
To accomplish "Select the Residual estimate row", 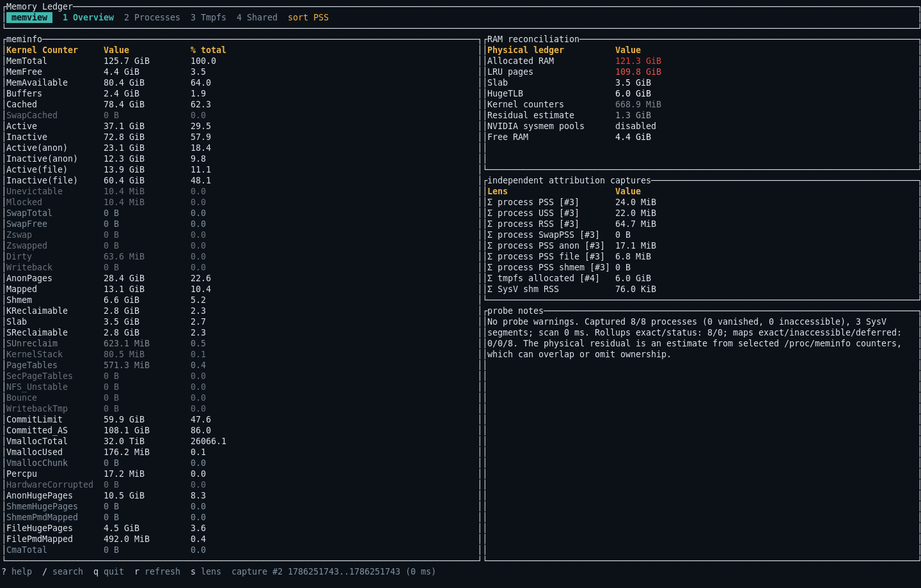I will coord(702,115).
